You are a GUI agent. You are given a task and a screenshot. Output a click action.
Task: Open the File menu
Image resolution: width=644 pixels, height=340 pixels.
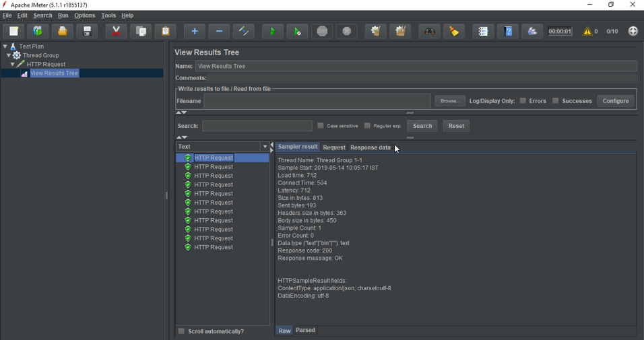7,15
